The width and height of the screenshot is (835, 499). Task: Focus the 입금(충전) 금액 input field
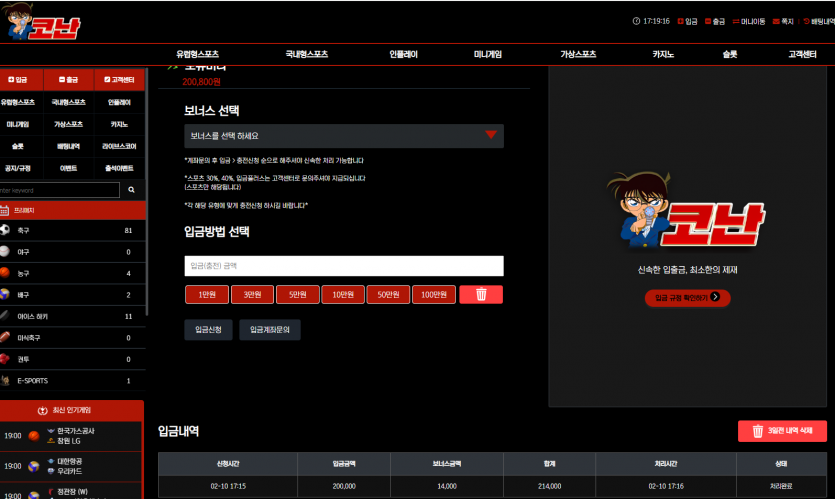343,266
